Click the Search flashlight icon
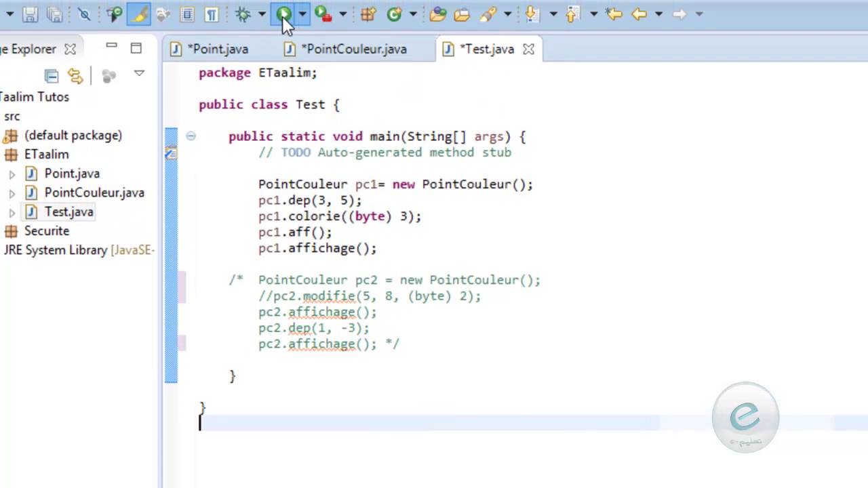The height and width of the screenshot is (488, 868). 488,14
